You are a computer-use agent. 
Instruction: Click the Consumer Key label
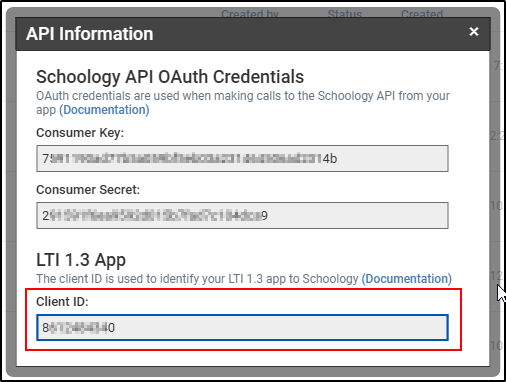pos(80,133)
